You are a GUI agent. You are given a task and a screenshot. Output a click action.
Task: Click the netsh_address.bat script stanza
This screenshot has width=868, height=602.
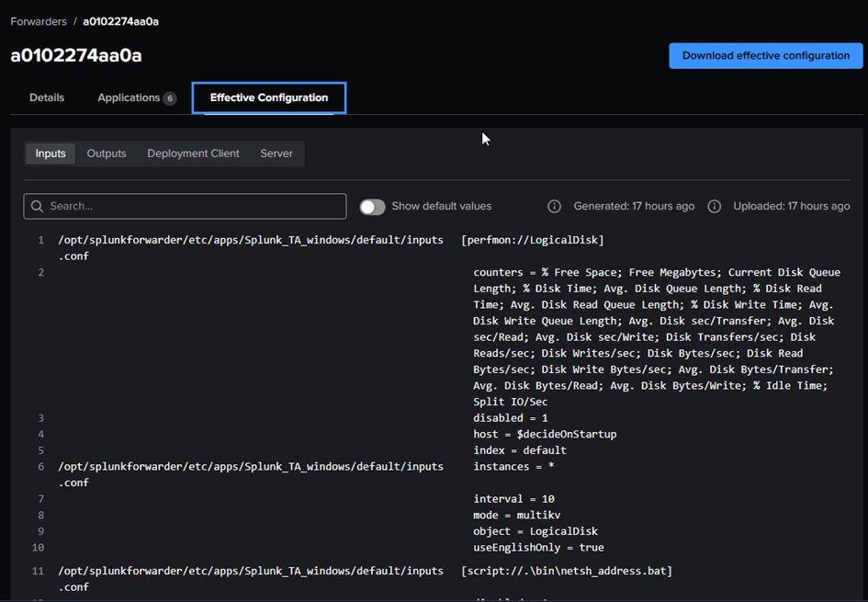point(566,571)
